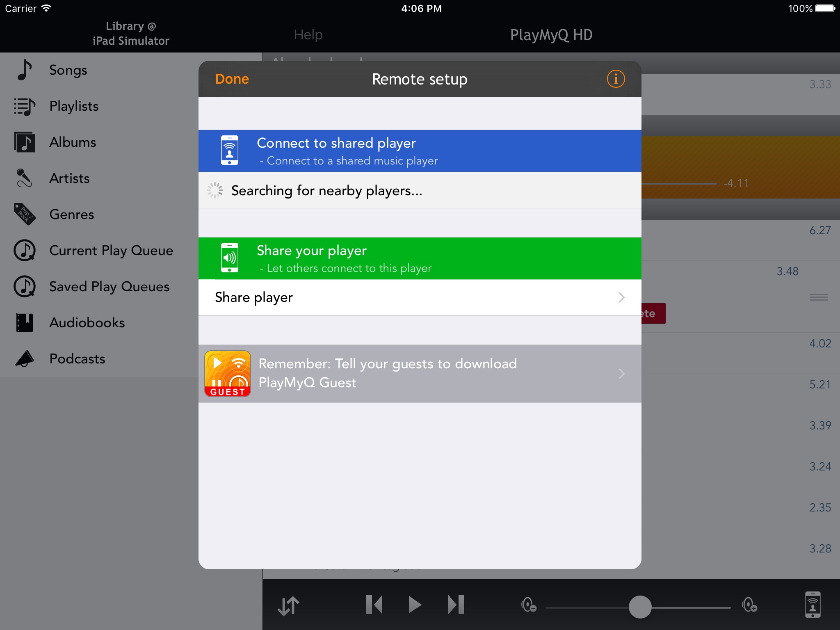Open Songs in the library sidebar
Image resolution: width=840 pixels, height=630 pixels.
click(68, 70)
